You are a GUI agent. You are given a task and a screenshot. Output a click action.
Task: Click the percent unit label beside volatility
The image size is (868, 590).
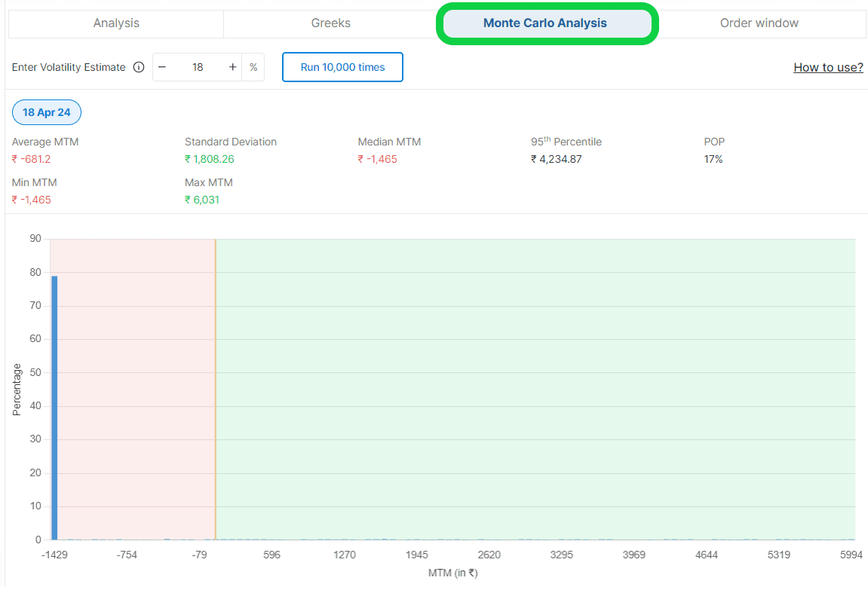point(253,67)
